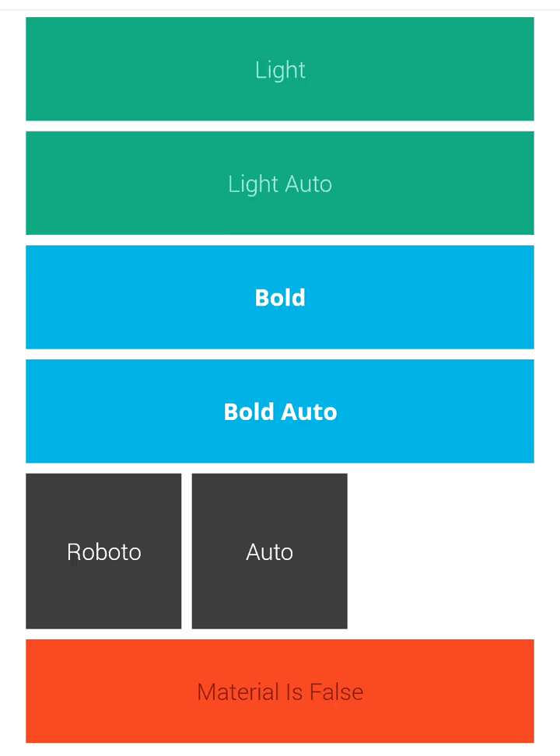
Task: Choose the first green banner button
Action: click(280, 69)
